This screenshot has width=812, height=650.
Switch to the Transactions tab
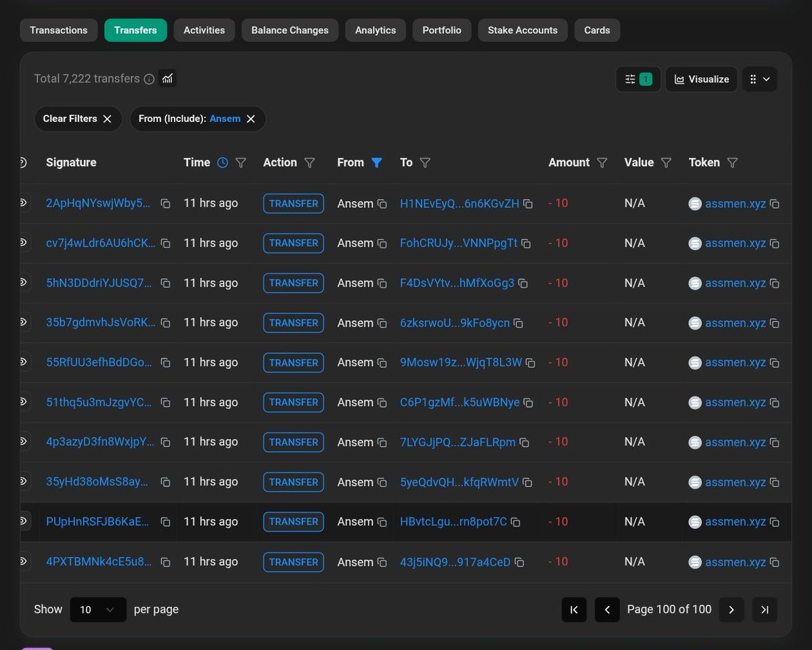(59, 30)
